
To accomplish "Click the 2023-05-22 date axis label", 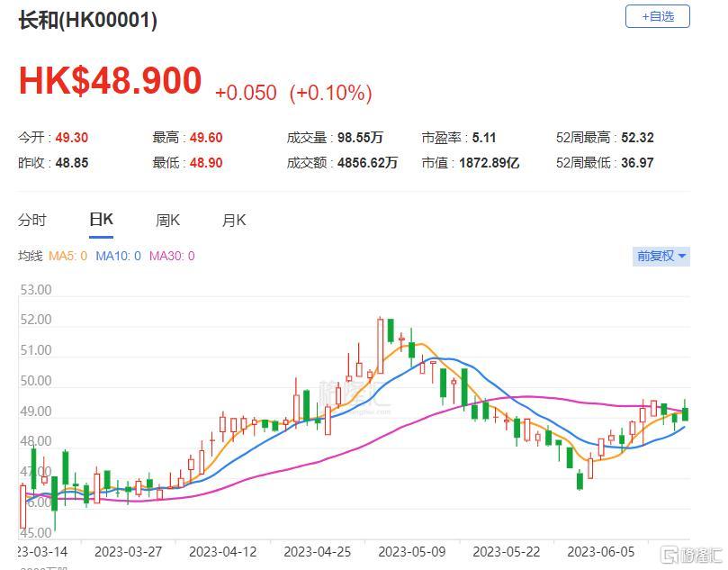I will pyautogui.click(x=507, y=552).
